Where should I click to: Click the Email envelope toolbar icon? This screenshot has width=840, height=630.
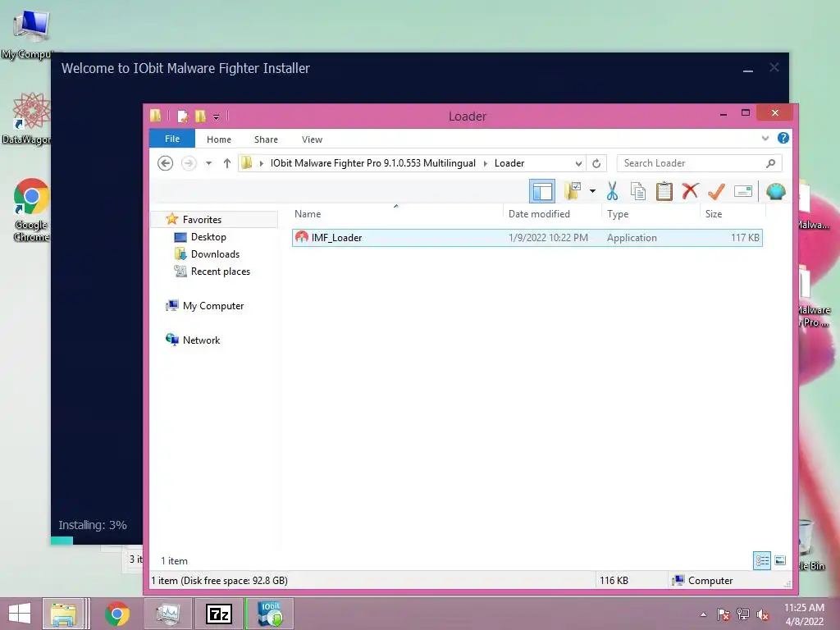click(743, 190)
